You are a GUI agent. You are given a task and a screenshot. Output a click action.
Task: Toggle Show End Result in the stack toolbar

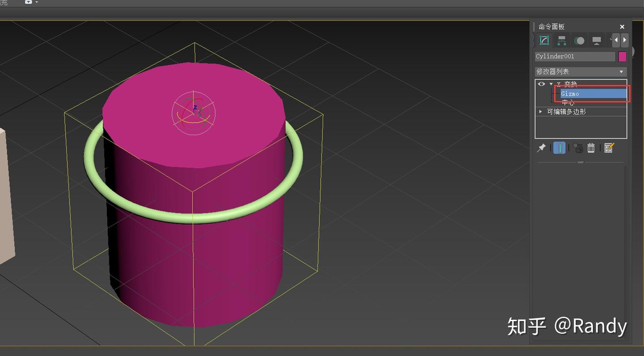point(559,148)
